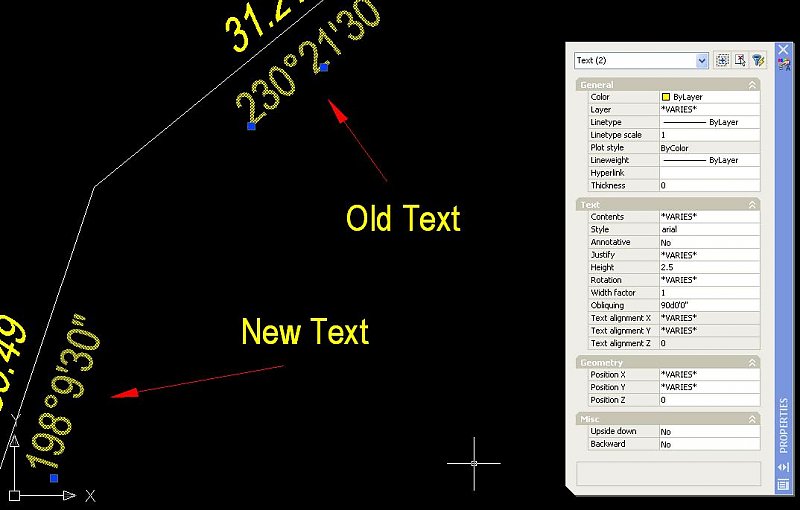
Task: Click the Width factor value
Action: (709, 293)
